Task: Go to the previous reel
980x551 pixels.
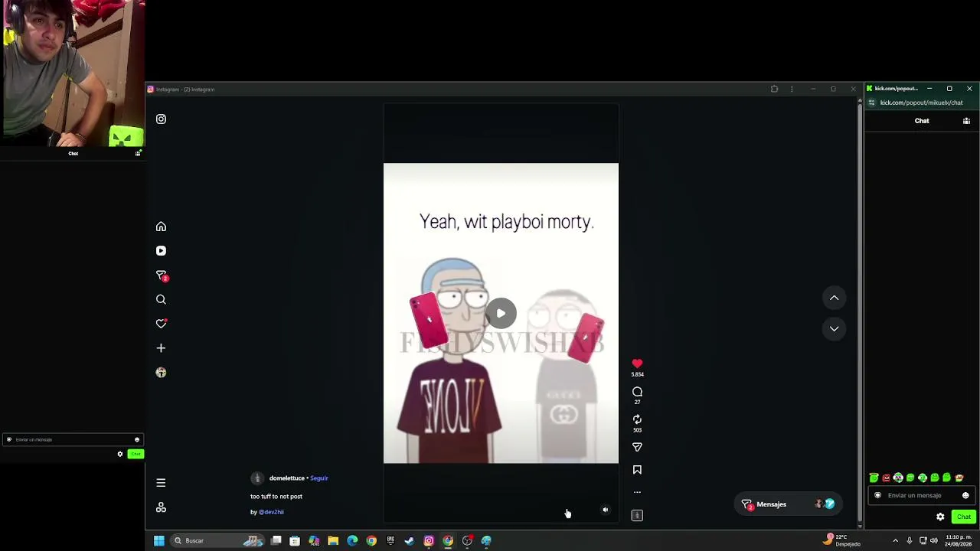Action: (x=835, y=298)
